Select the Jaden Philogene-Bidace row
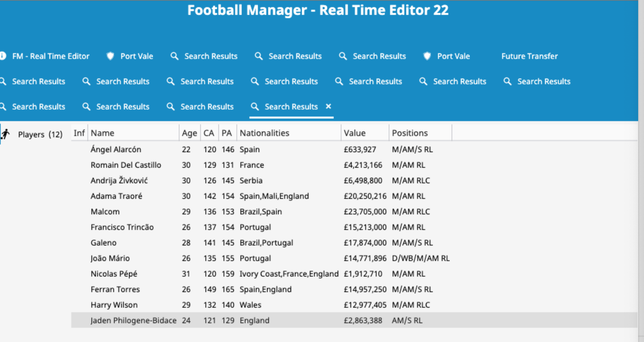Viewport: 644px width, 342px height. [x=133, y=320]
